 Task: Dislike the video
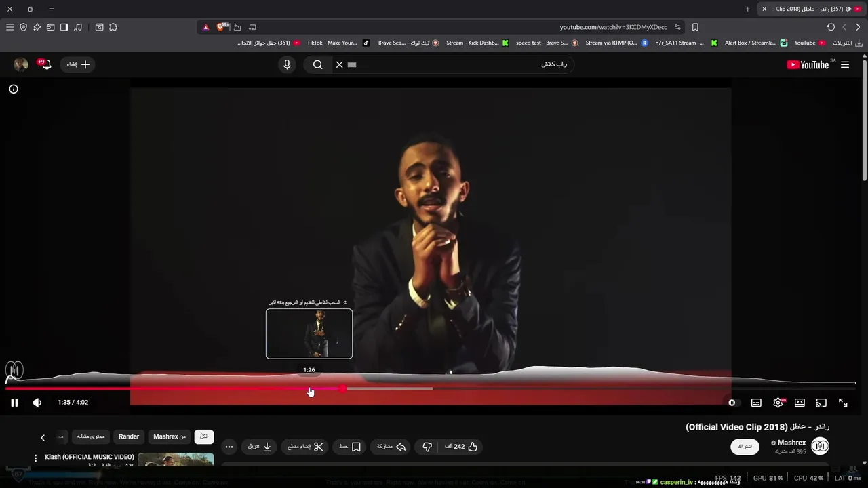coord(427,447)
